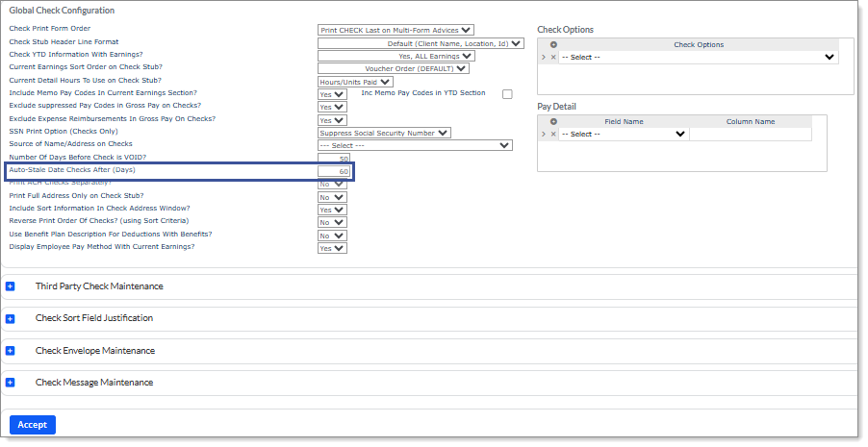Toggle Inc Memo Pay Codes in YTD Section
The width and height of the screenshot is (868, 447).
(507, 94)
